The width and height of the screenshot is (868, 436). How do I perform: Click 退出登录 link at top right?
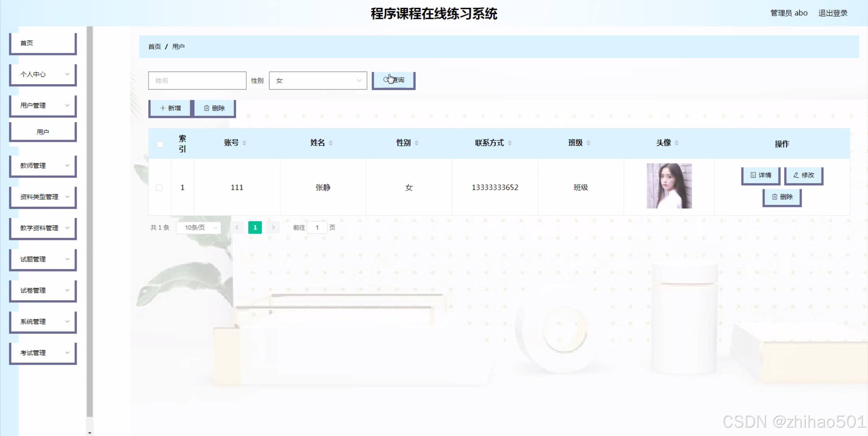tap(833, 13)
